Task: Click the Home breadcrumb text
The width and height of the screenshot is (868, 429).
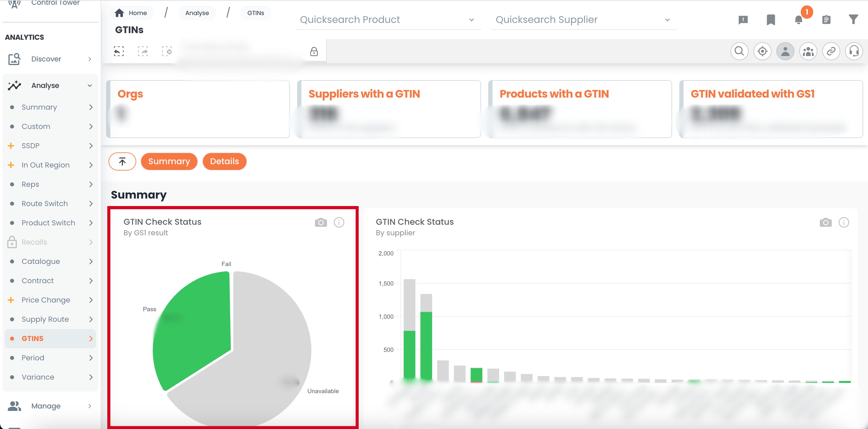Action: 138,13
